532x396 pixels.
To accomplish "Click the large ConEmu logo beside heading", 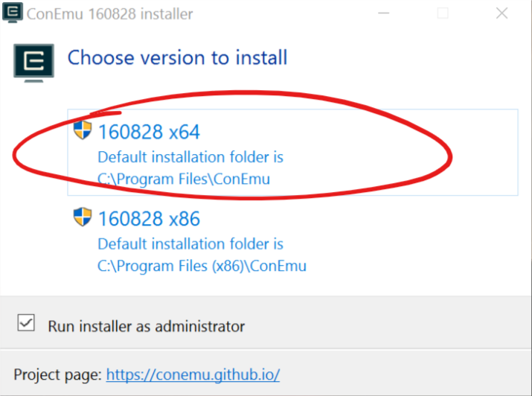I will coord(34,61).
